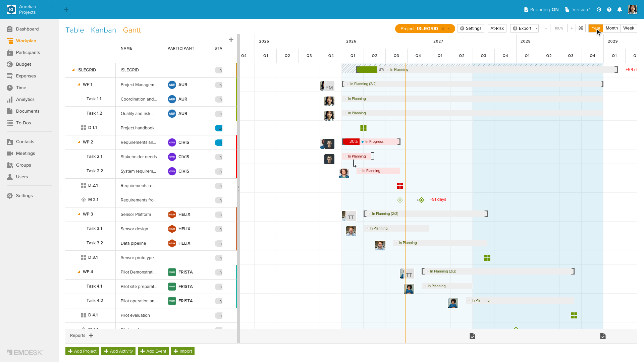644x362 pixels.
Task: Click the Add Event button
Action: pyautogui.click(x=153, y=351)
